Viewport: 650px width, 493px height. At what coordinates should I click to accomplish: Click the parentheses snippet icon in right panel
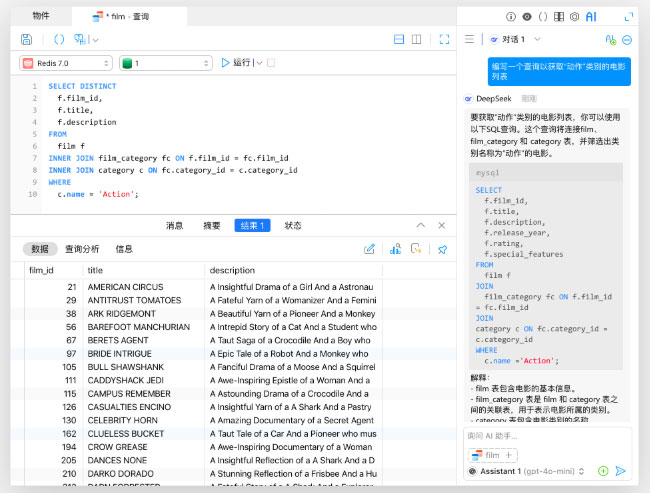543,17
